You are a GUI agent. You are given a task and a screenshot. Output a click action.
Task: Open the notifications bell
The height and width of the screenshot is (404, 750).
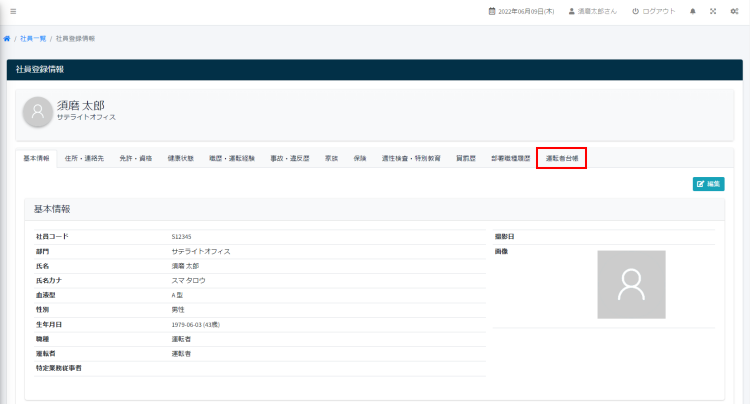[x=693, y=11]
